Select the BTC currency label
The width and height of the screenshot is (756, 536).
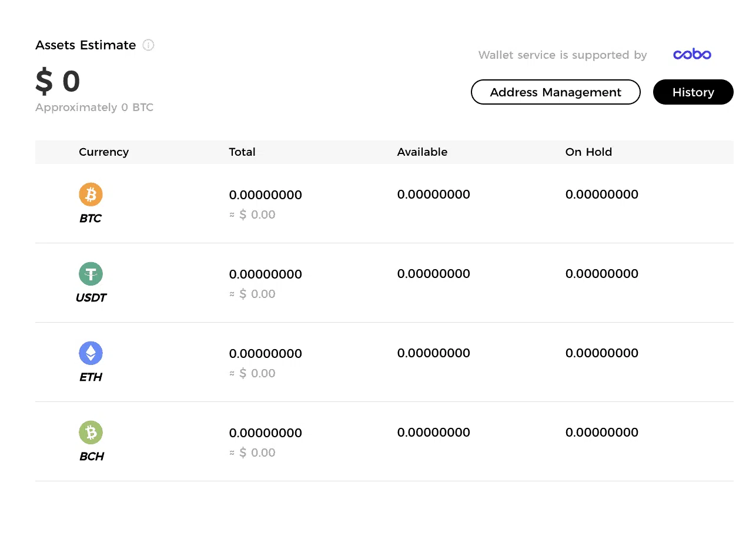point(91,219)
